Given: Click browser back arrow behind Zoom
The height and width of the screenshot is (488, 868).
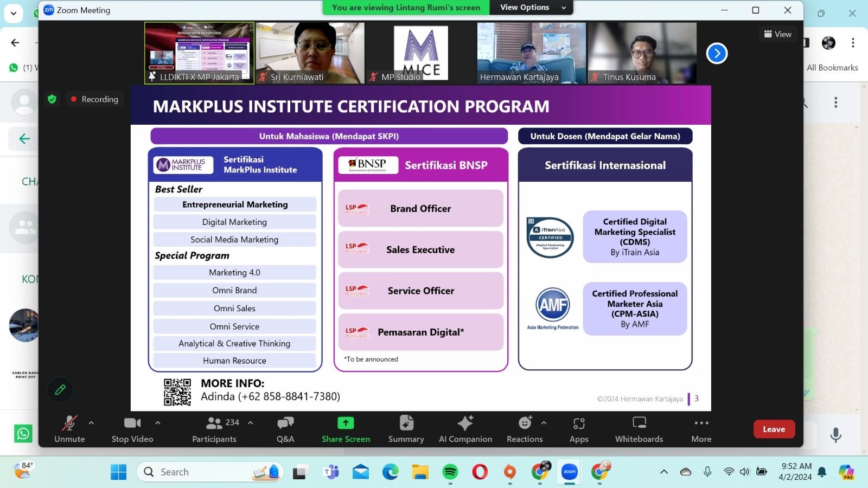Looking at the screenshot, I should 15,42.
